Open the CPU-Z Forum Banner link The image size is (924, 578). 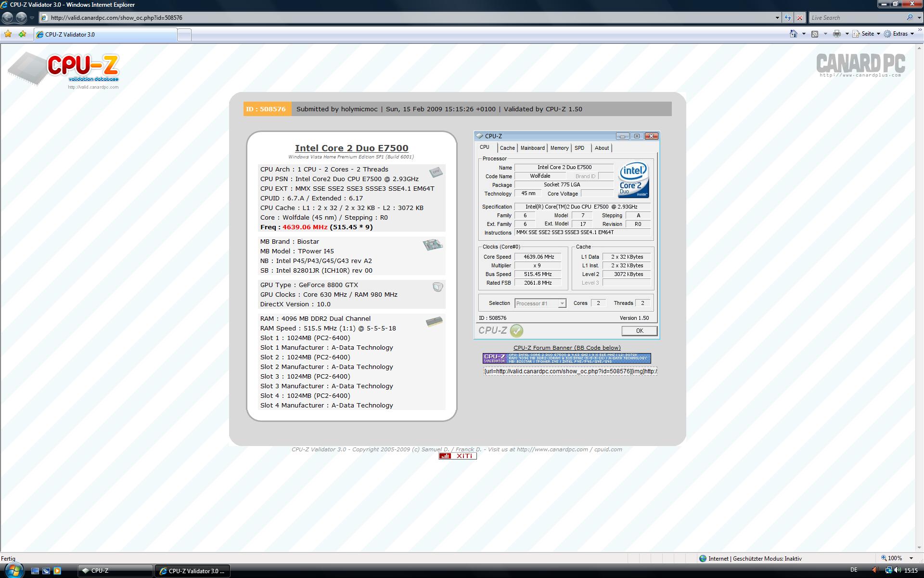pos(567,348)
